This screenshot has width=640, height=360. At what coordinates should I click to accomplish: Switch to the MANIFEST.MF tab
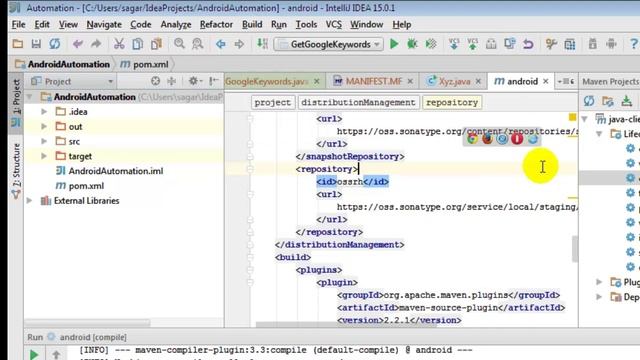[x=373, y=81]
